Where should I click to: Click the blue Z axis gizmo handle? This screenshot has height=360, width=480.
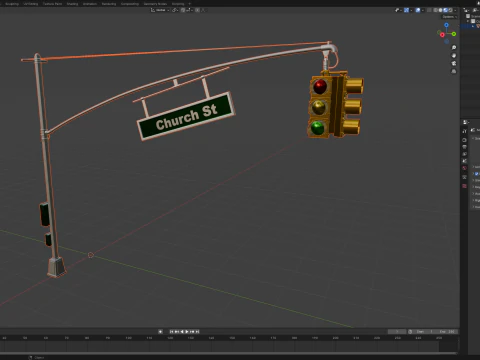coord(446,25)
